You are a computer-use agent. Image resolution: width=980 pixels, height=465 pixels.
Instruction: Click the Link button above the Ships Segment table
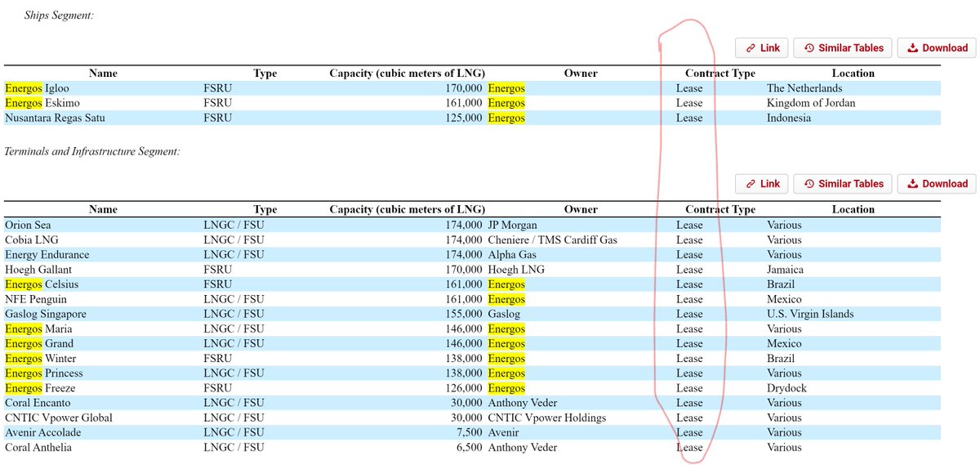tap(761, 48)
